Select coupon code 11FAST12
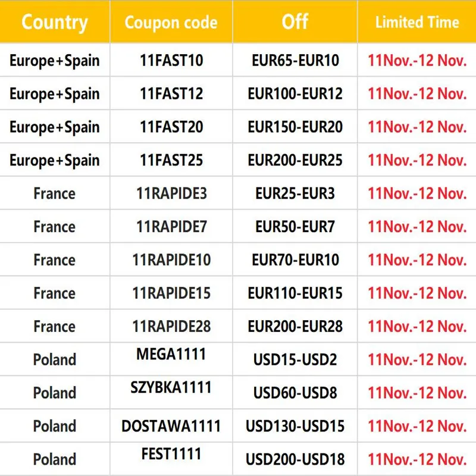Image resolution: width=476 pixels, height=476 pixels. pos(171,94)
